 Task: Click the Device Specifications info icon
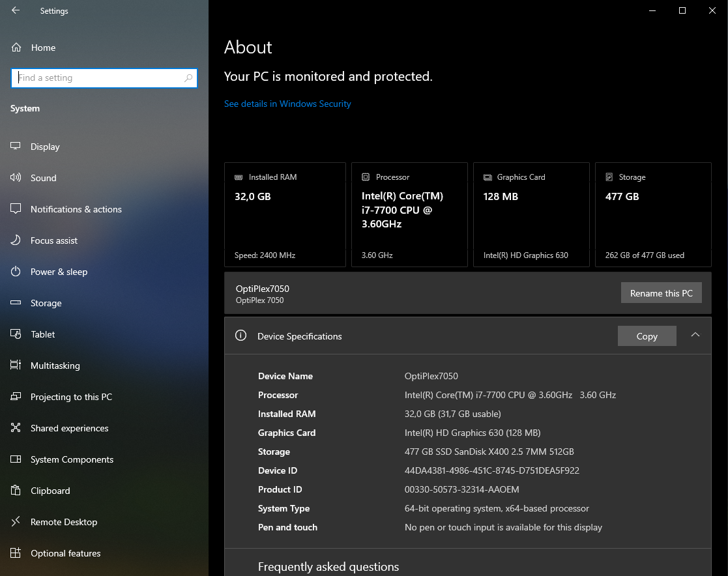(240, 336)
